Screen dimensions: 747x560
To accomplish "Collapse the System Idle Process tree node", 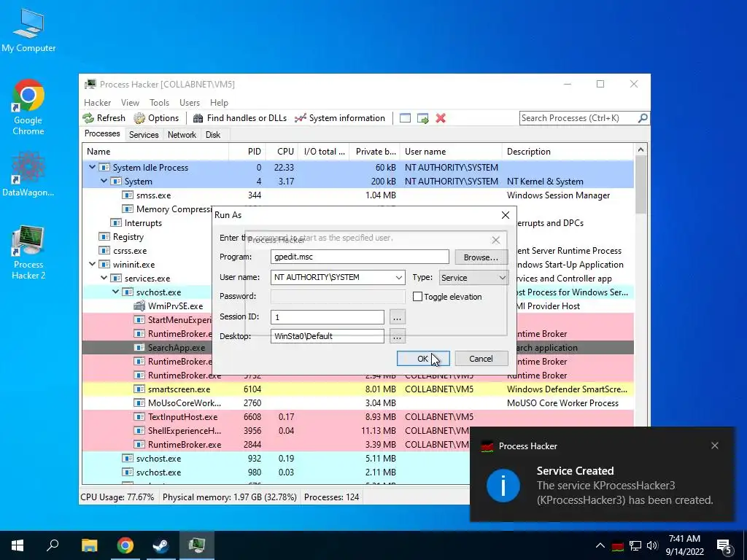I will [93, 167].
